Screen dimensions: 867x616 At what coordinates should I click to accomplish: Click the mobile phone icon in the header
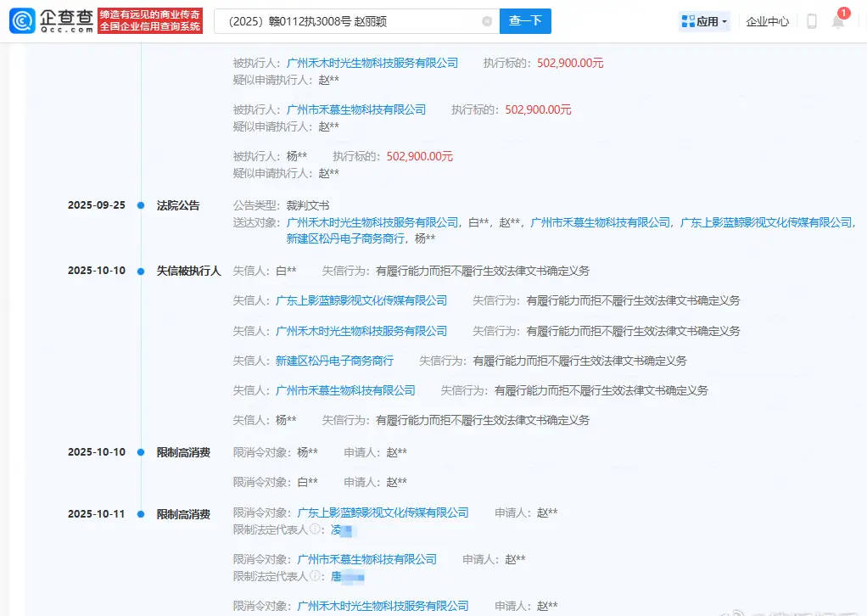click(x=812, y=21)
